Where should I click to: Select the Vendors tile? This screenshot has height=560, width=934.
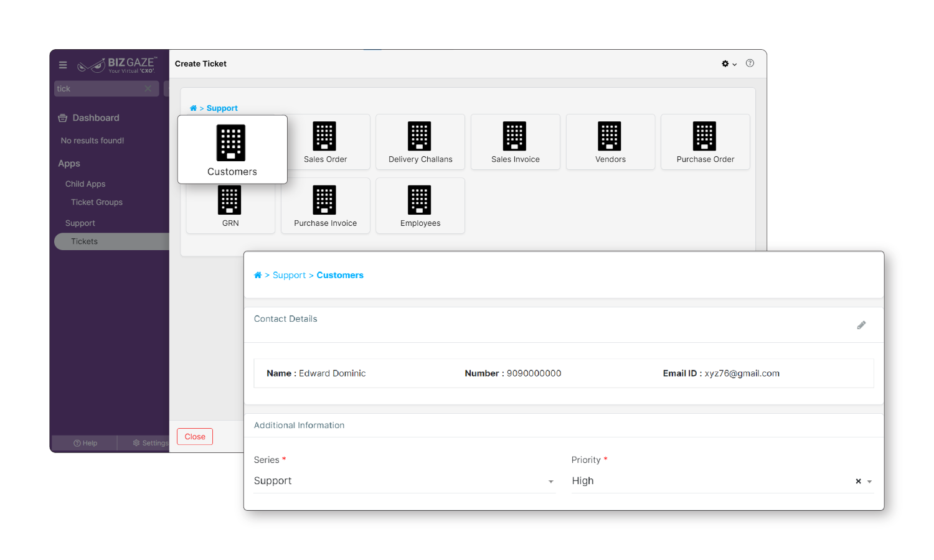610,142
